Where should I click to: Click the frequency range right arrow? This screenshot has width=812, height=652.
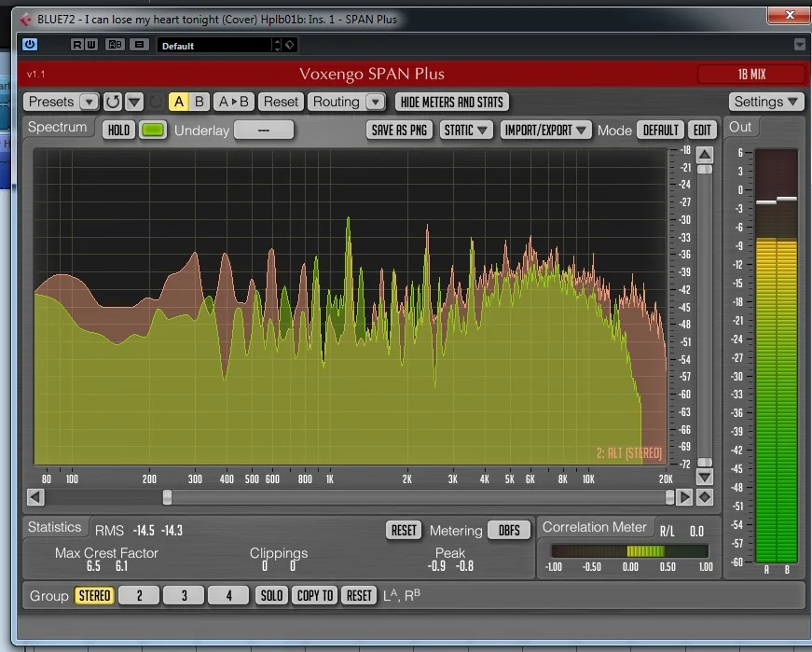click(x=684, y=497)
